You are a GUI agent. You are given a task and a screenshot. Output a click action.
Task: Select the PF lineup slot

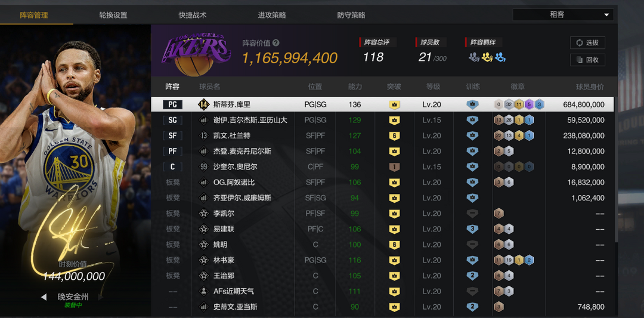point(172,151)
